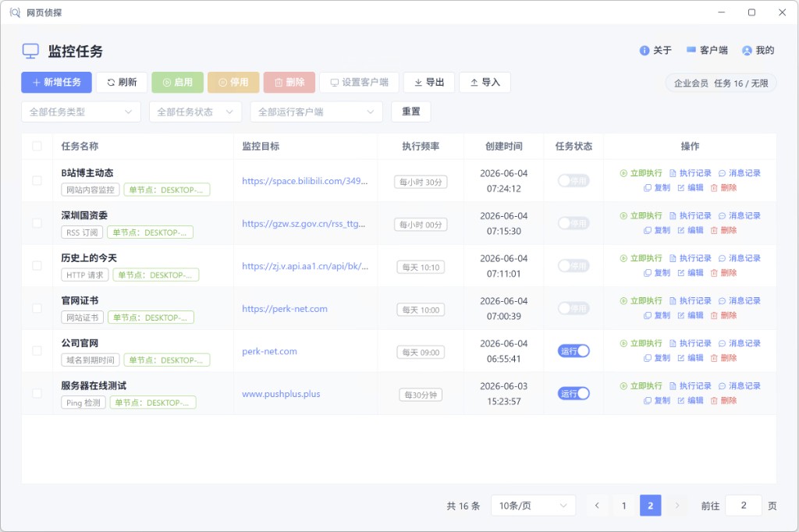Image resolution: width=799 pixels, height=532 pixels.
Task: Open the gzw.sz.gov.cn RSS link
Action: tap(304, 223)
